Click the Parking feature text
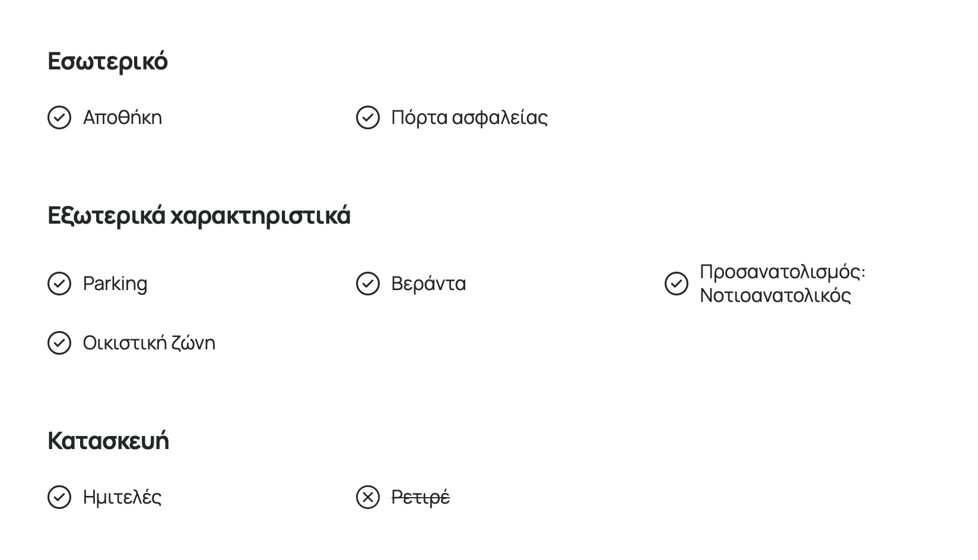This screenshot has width=978, height=560. 115,284
